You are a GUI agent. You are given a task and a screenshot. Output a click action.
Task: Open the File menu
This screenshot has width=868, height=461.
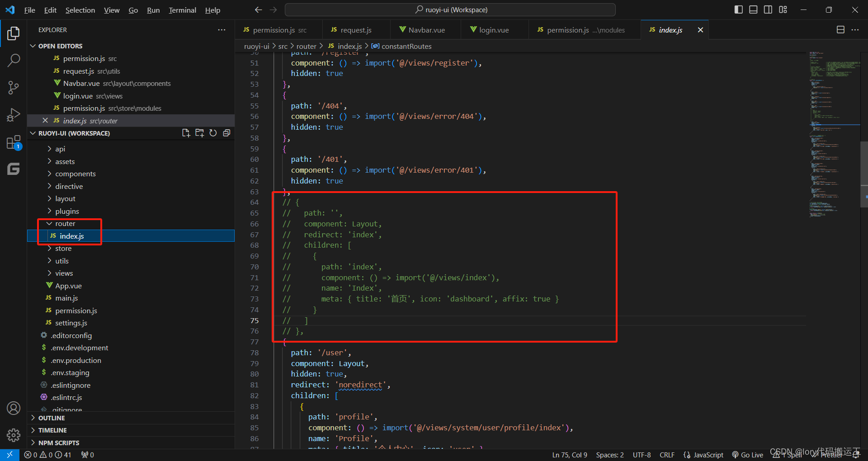[x=29, y=10]
